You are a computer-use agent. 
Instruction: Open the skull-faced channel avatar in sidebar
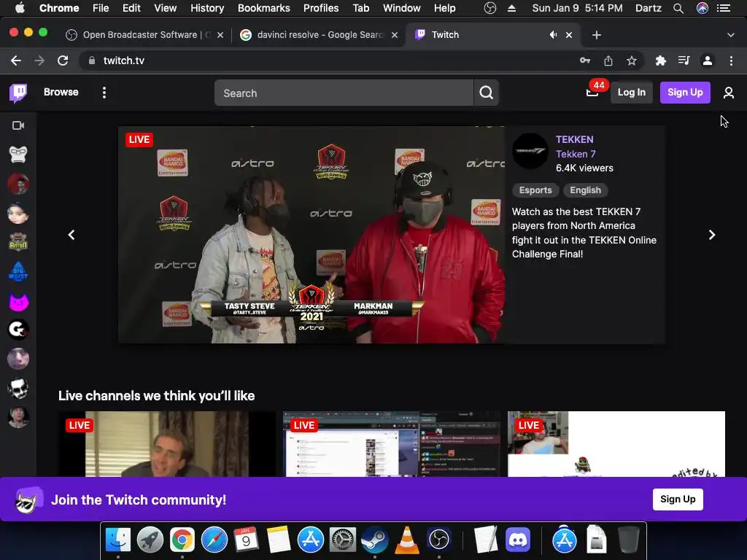[x=18, y=388]
